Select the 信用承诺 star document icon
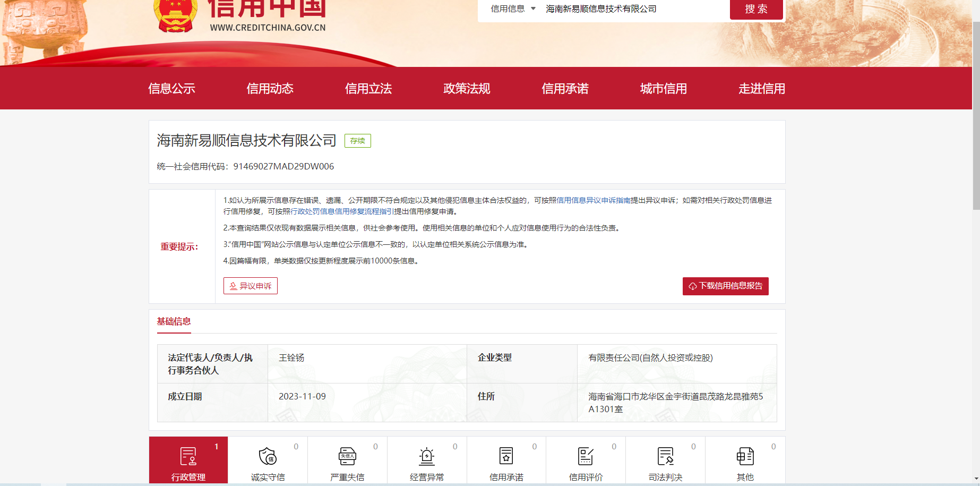Viewport: 980px width, 486px height. tap(506, 456)
